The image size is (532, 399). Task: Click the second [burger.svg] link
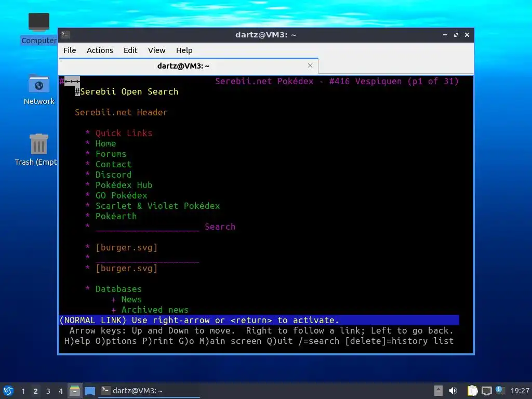127,268
